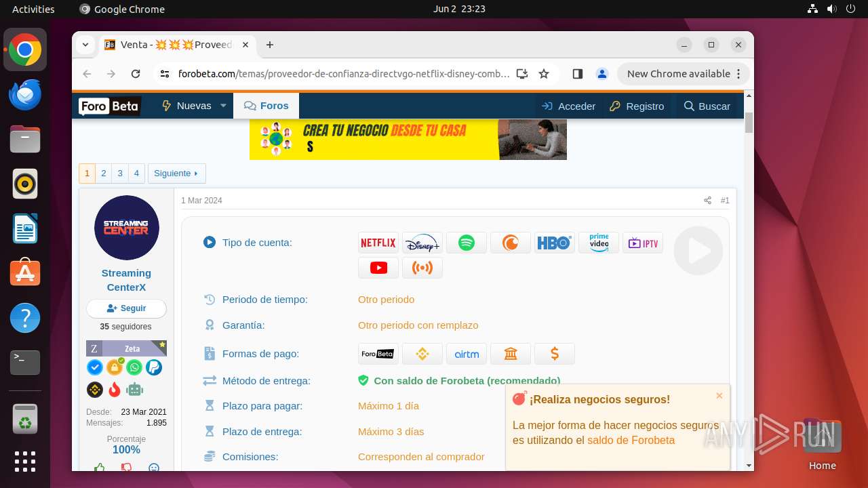Choose the Spotify account type icon
This screenshot has width=868, height=488.
click(467, 243)
